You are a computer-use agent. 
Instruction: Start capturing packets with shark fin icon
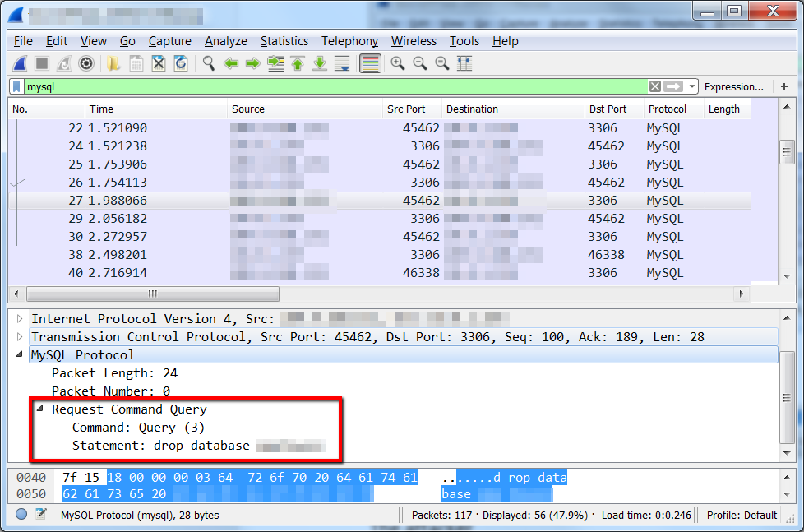[x=20, y=63]
